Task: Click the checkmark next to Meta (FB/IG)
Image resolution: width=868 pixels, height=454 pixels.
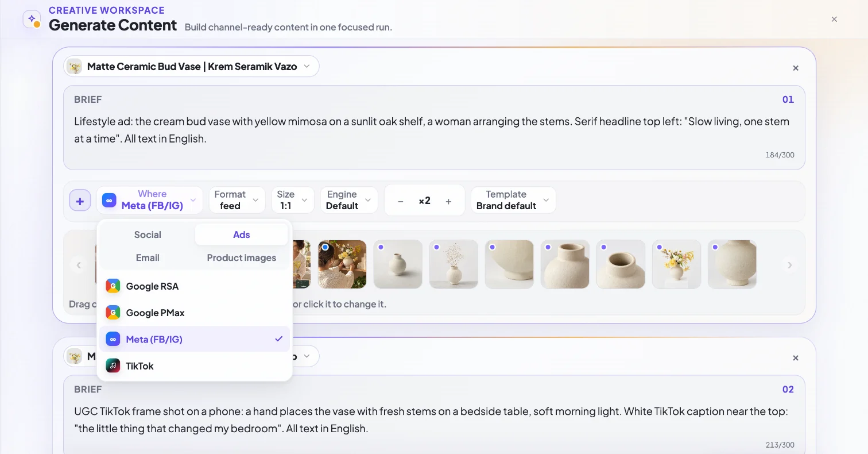Action: [279, 339]
